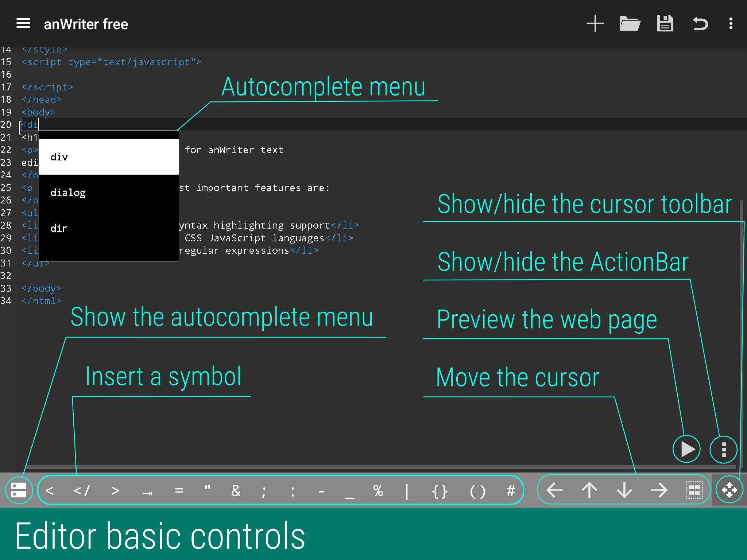Tap the </script> closing tag
The image size is (747, 560).
tap(47, 87)
